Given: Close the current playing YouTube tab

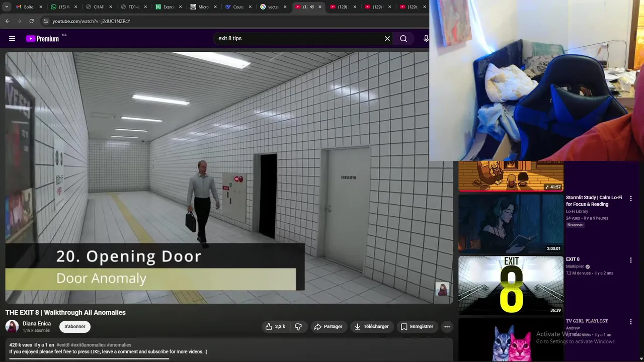Looking at the screenshot, I should pos(320,7).
